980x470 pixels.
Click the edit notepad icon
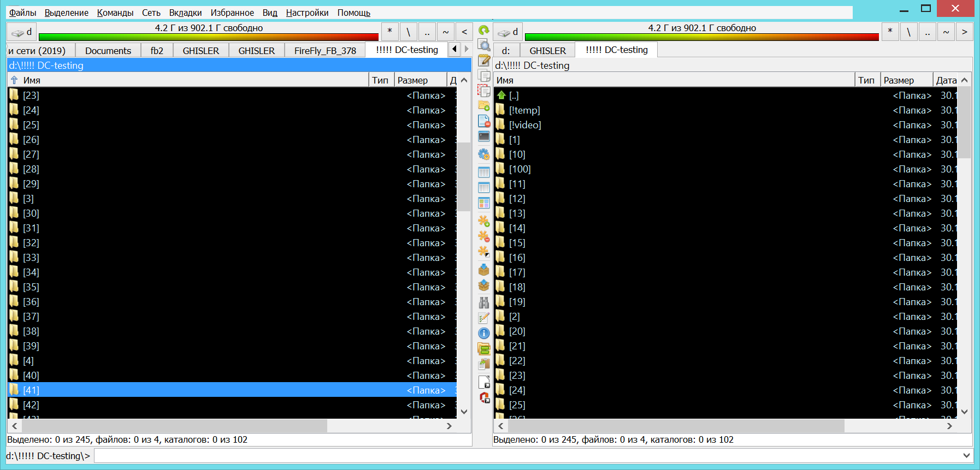pyautogui.click(x=484, y=60)
